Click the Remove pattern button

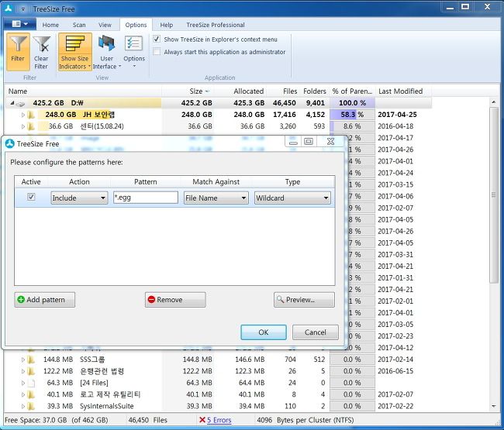click(x=175, y=300)
